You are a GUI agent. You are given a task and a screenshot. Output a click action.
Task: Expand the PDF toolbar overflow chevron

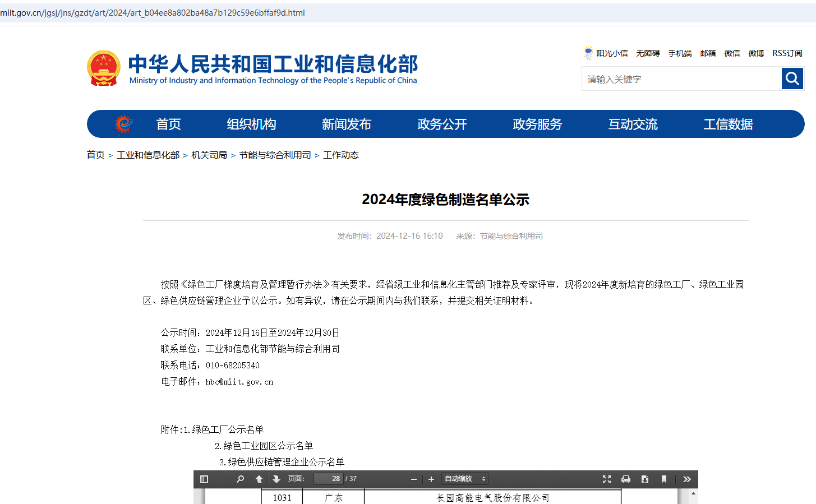point(686,479)
